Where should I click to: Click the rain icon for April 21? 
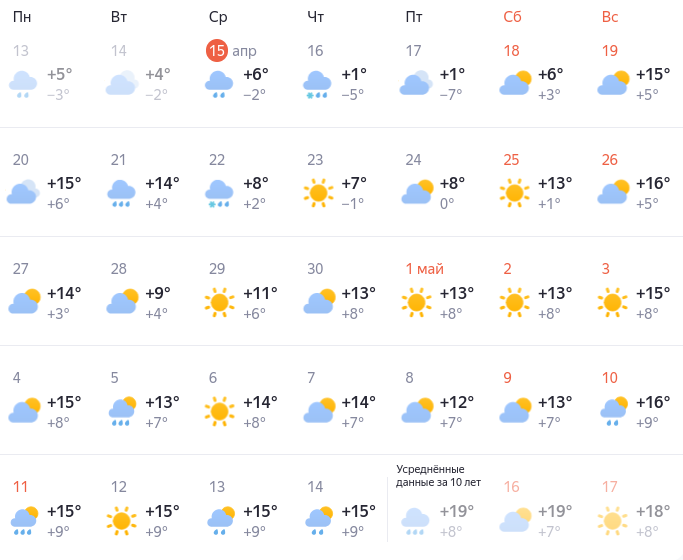click(122, 192)
